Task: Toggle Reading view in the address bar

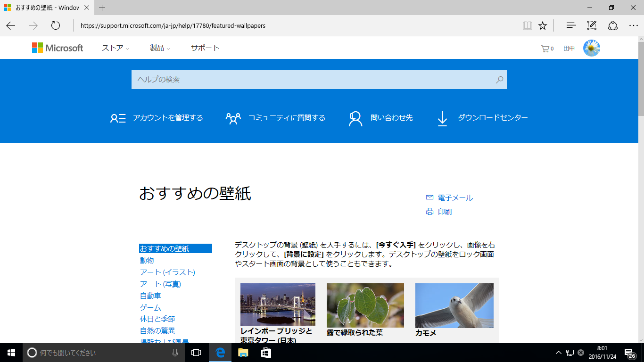Action: (527, 25)
